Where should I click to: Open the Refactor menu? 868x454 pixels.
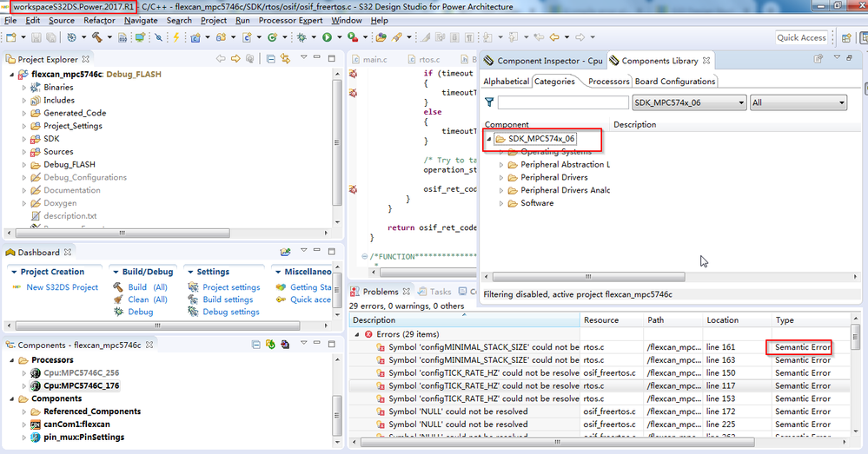tap(99, 21)
